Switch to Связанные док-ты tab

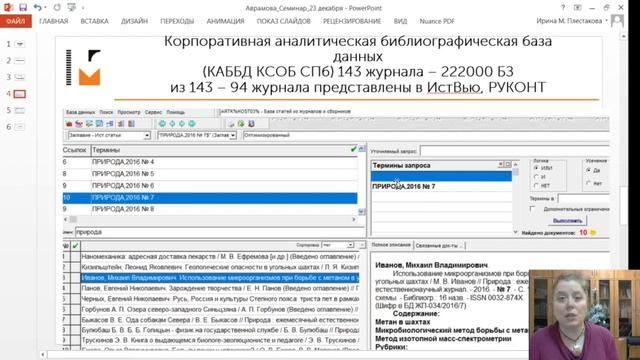[439, 245]
